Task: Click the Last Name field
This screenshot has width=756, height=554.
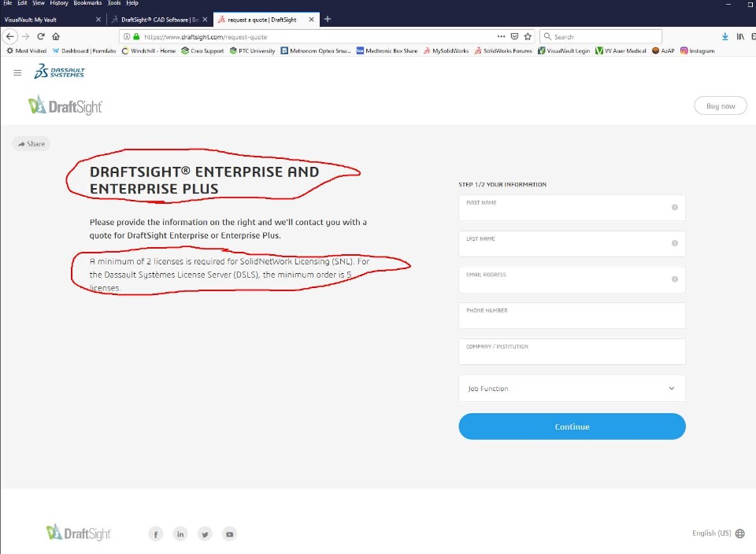Action: (572, 244)
